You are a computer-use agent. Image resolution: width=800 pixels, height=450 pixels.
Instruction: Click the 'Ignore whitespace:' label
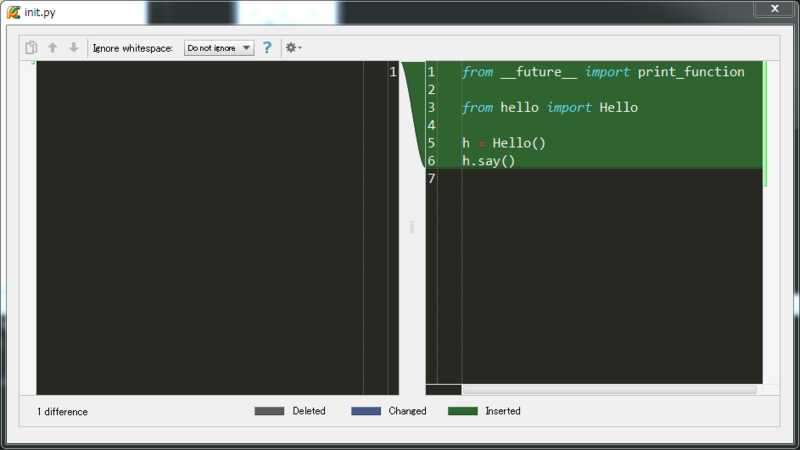click(133, 48)
